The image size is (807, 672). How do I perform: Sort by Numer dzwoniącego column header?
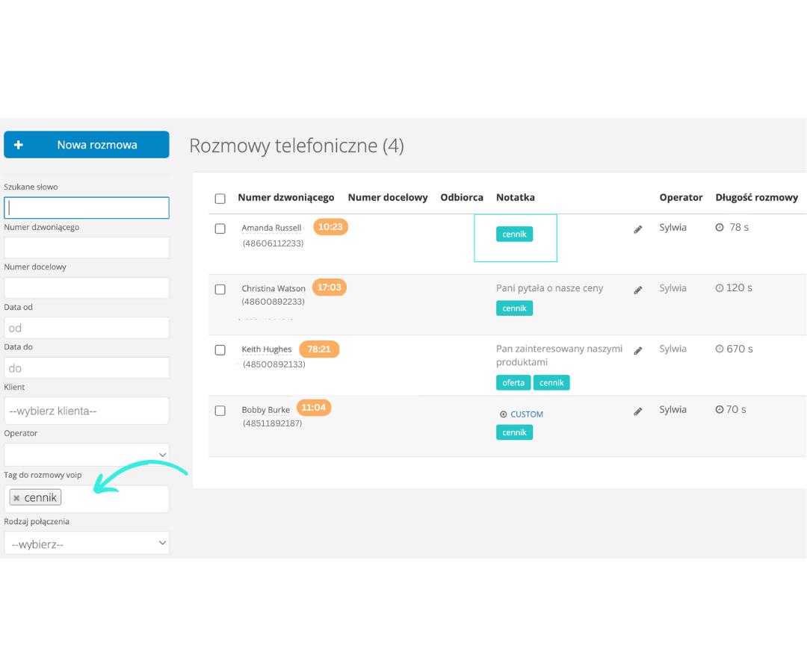[x=285, y=198]
